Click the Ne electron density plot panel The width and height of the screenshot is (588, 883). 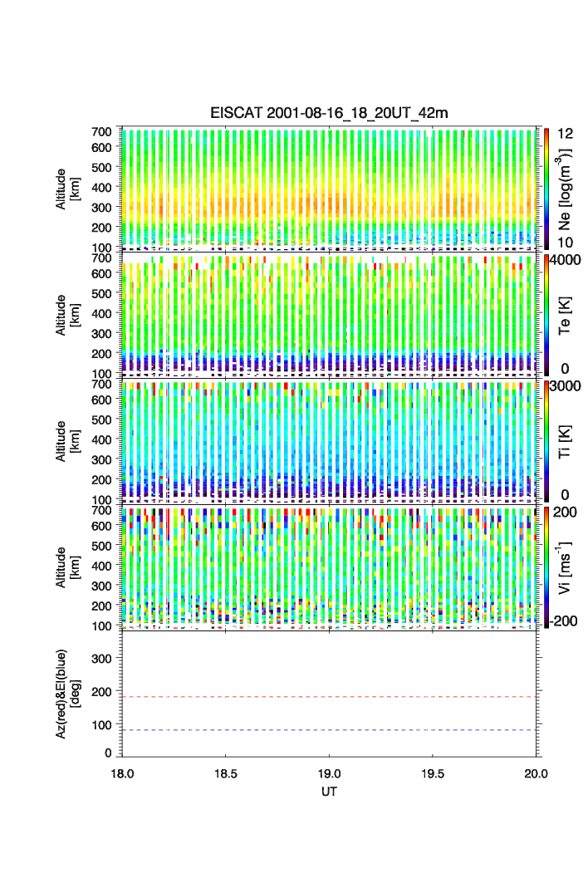(x=329, y=189)
